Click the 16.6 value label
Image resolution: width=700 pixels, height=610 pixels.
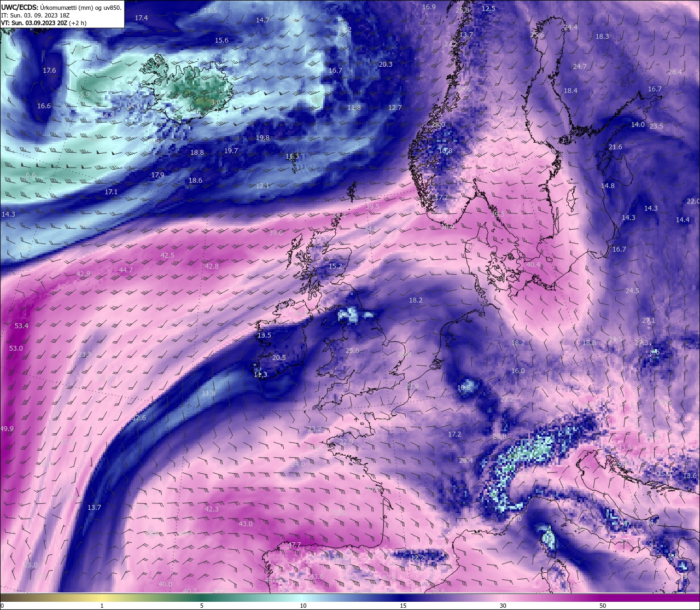[44, 106]
